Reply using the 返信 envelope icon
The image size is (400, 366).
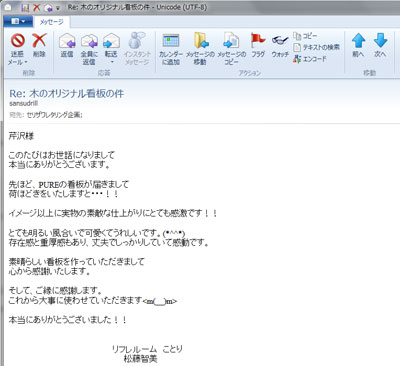pyautogui.click(x=67, y=45)
